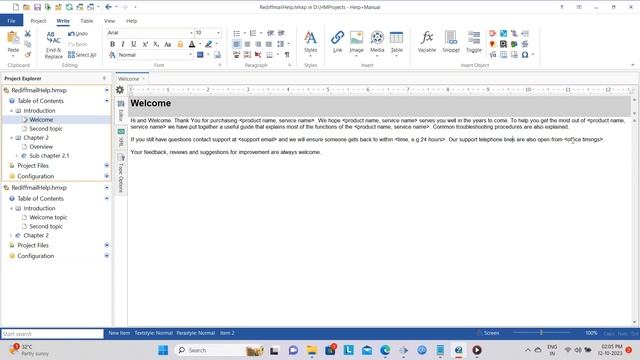
Task: Select the Overview topic
Action: point(41,147)
